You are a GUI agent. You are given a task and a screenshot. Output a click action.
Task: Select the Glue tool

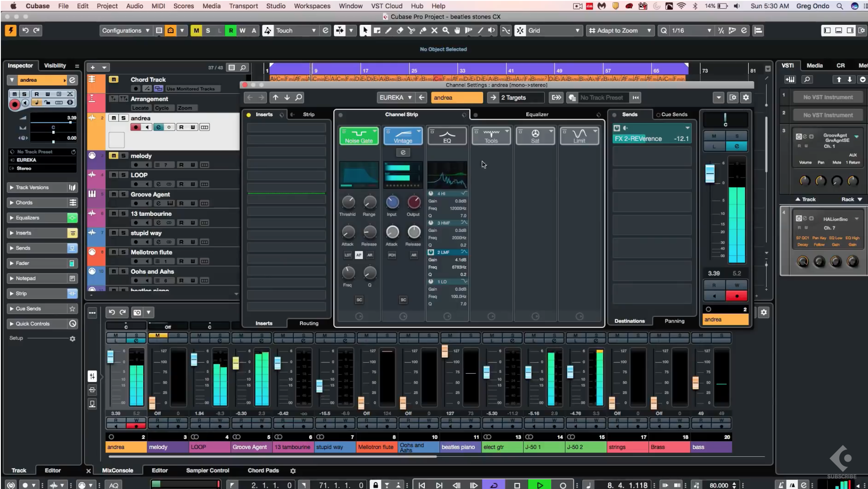423,30
